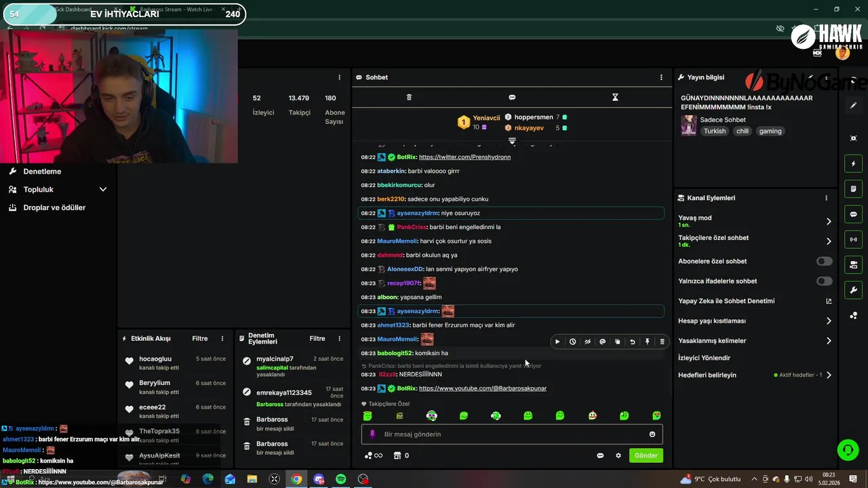Open Droplar ve ödüller menu item
This screenshot has width=868, height=488.
[x=54, y=207]
